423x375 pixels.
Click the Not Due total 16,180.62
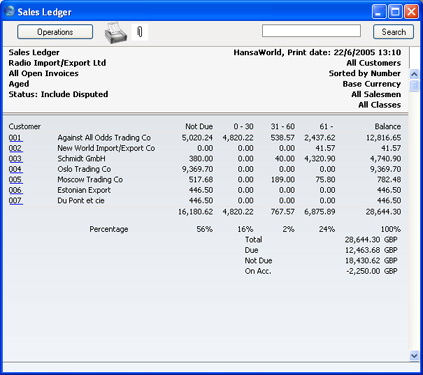[x=195, y=212]
